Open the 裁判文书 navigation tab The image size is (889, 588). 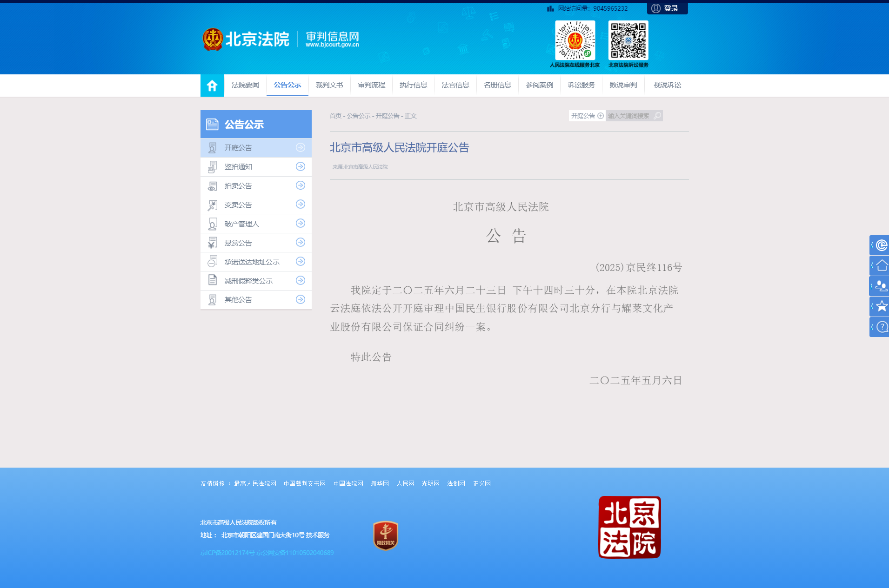click(329, 85)
